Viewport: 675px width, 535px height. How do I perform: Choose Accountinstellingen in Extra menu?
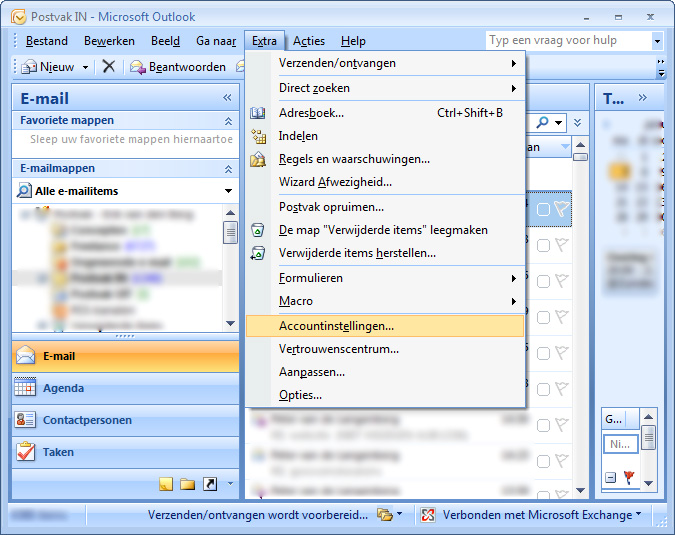pyautogui.click(x=385, y=326)
